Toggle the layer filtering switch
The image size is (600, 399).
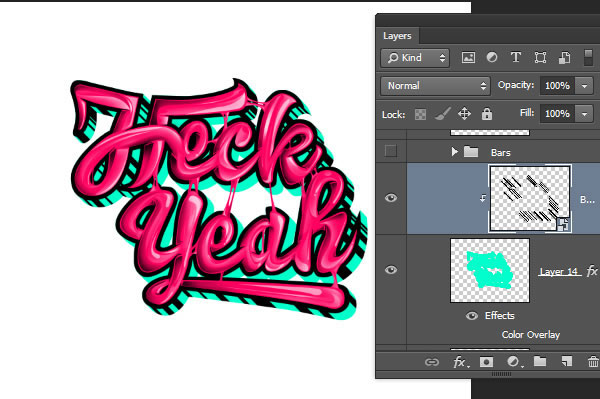coord(589,58)
